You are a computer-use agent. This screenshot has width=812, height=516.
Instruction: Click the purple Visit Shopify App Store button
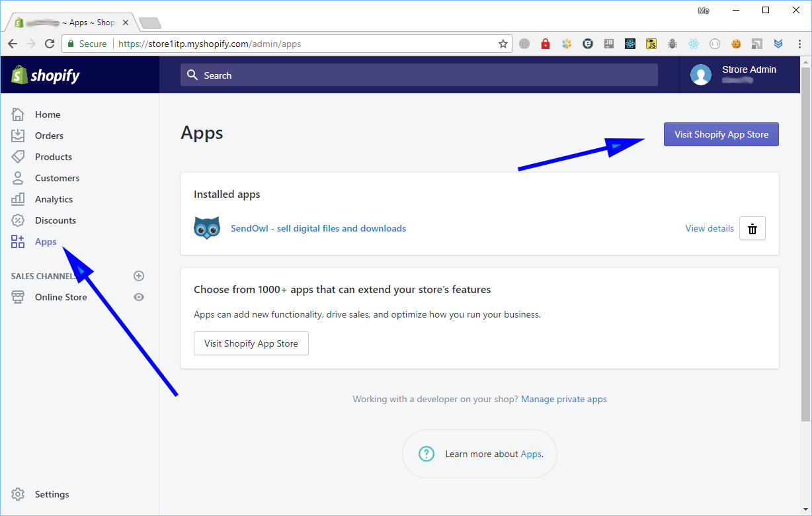[721, 134]
